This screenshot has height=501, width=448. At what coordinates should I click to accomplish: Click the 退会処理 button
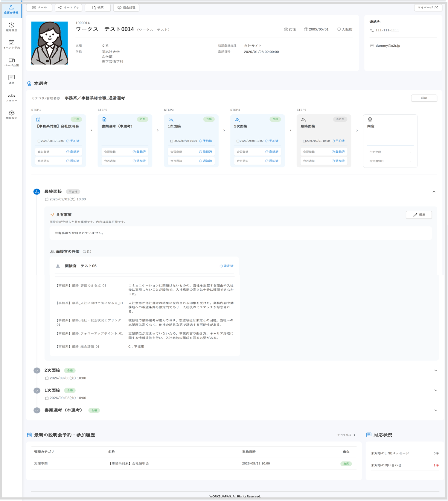click(x=126, y=7)
